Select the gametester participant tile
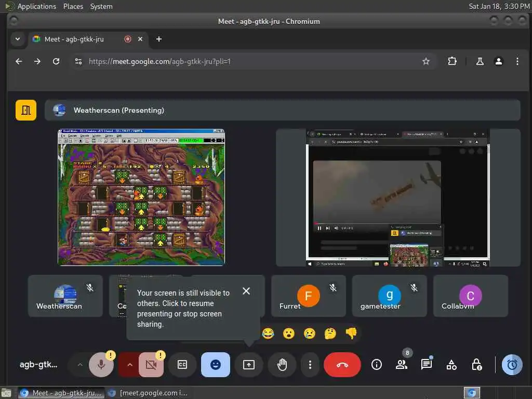 pyautogui.click(x=390, y=296)
